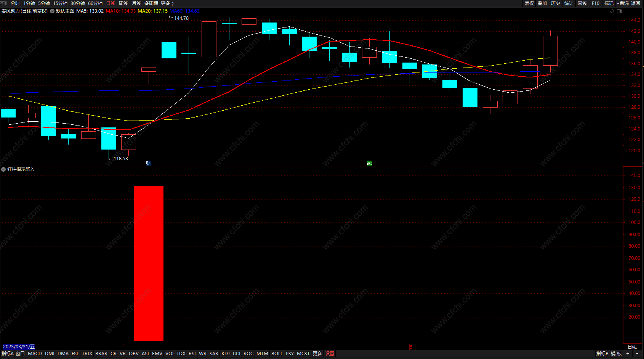The image size is (644, 359).
Task: Apply the MACD indicator
Action: click(x=35, y=354)
